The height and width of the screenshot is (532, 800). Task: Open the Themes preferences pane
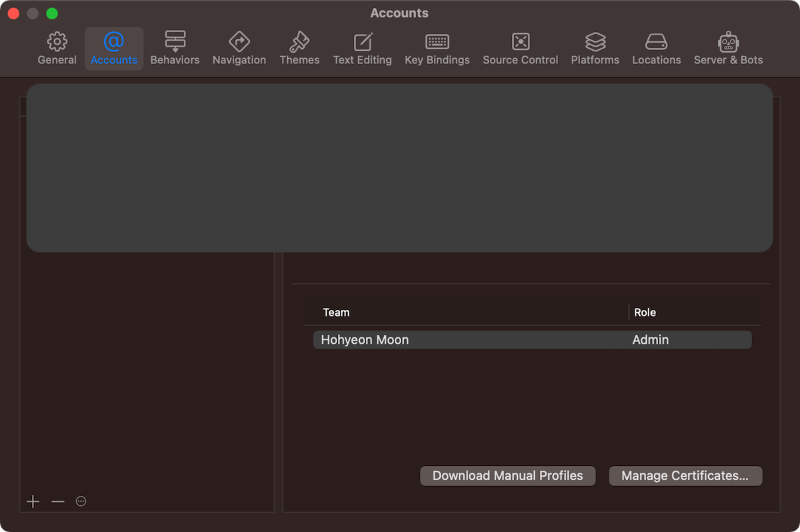point(299,49)
